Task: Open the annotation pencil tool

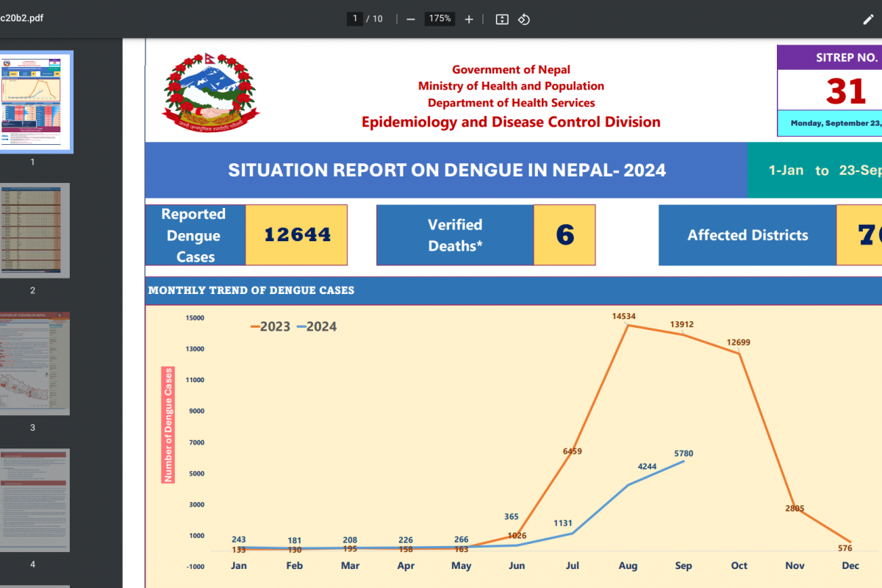Action: (x=868, y=19)
